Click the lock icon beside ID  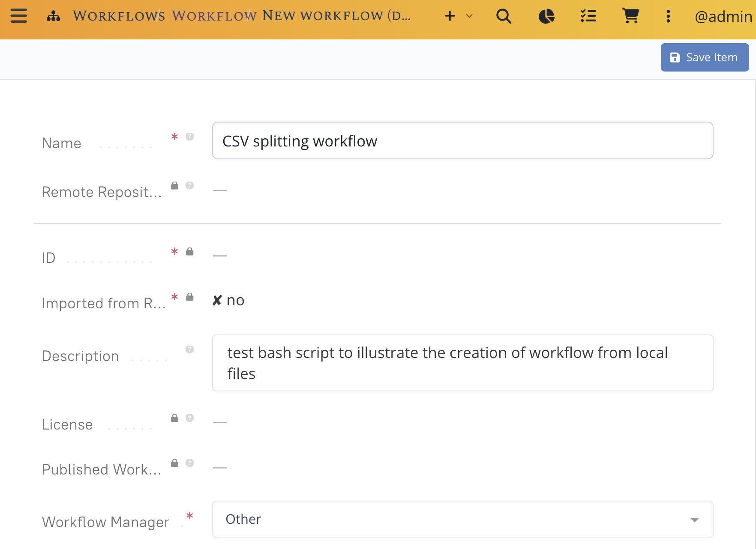point(190,251)
